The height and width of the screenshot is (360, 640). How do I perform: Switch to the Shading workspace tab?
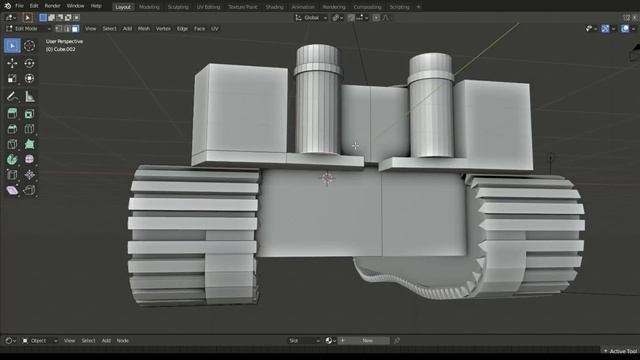pos(274,7)
